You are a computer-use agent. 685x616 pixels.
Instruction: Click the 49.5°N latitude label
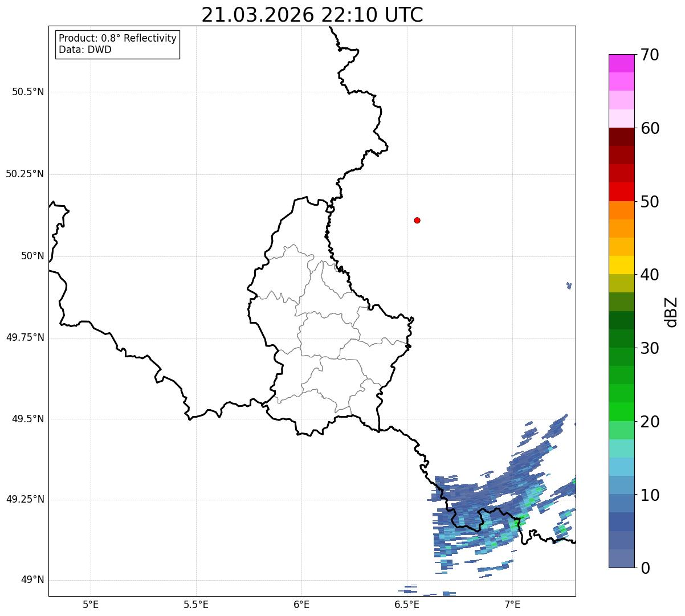click(28, 419)
